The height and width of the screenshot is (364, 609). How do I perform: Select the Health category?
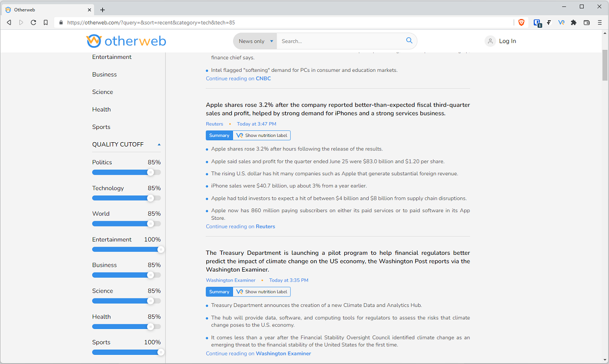click(x=101, y=109)
